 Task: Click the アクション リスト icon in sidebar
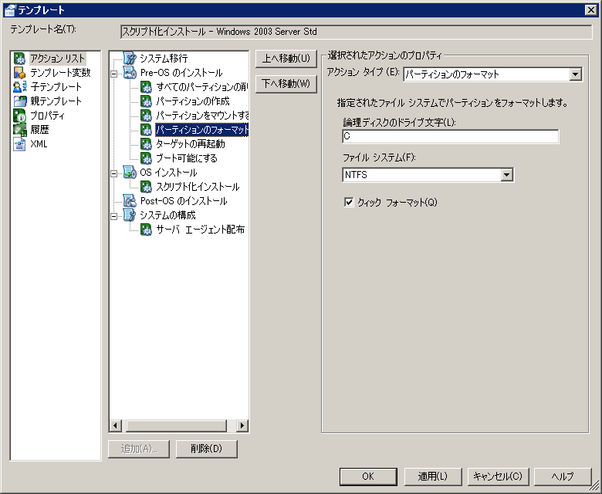click(20, 58)
